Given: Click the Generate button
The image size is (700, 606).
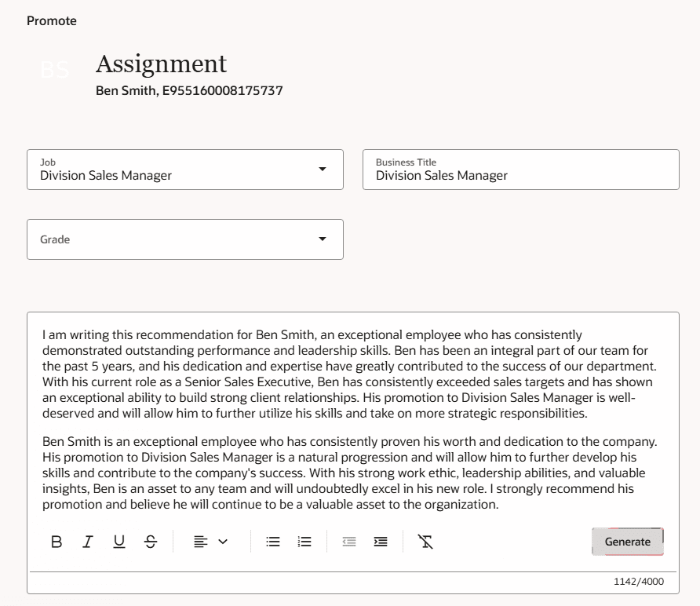Looking at the screenshot, I should tap(627, 541).
